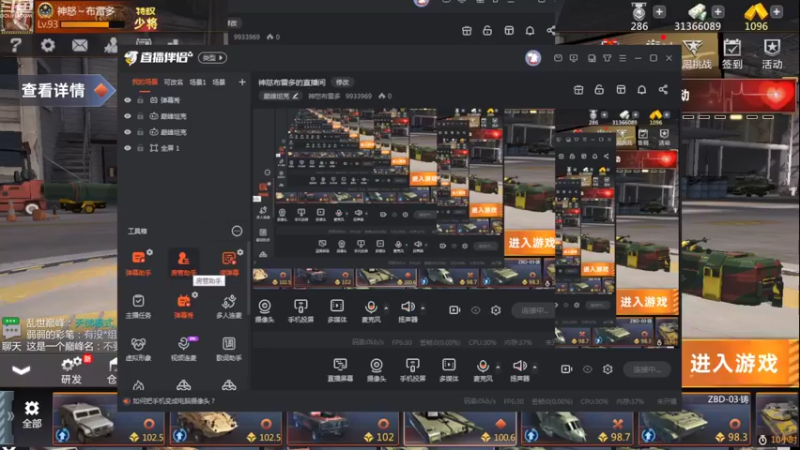Image resolution: width=800 pixels, height=450 pixels.
Task: Switch to the 我的场景 tab
Action: (x=145, y=82)
